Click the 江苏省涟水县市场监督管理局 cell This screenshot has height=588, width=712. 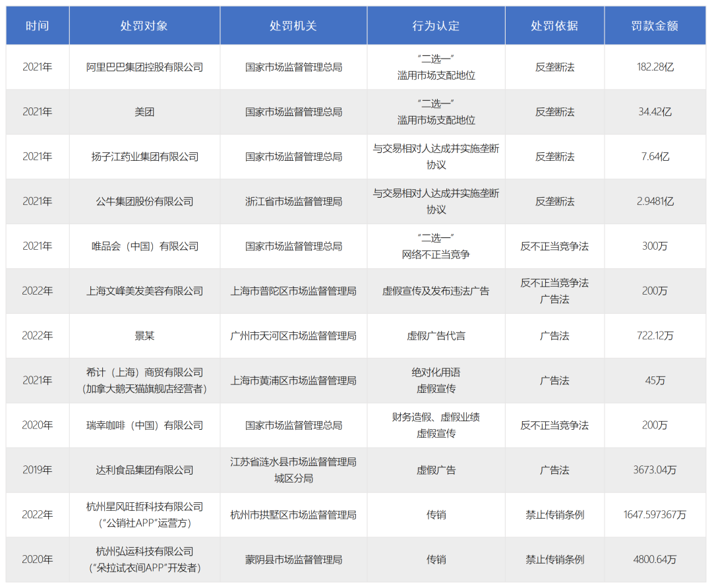(293, 470)
